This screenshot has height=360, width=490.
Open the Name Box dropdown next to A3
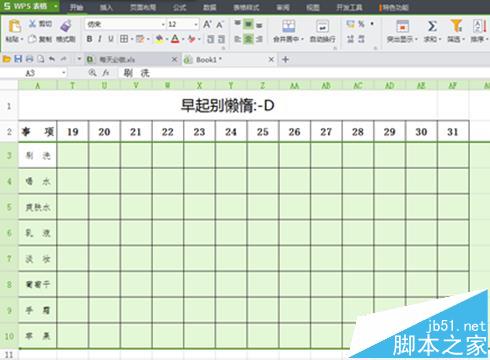point(63,73)
